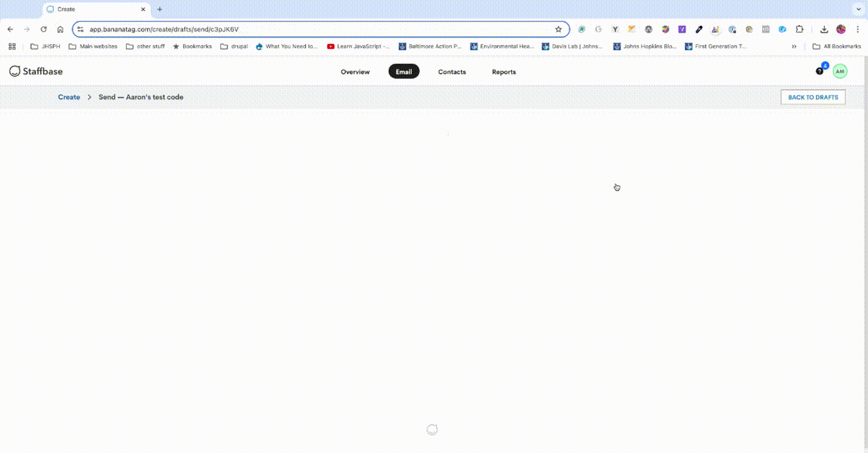Open the Chrome three-dot menu
This screenshot has width=868, height=453.
coord(857,29)
